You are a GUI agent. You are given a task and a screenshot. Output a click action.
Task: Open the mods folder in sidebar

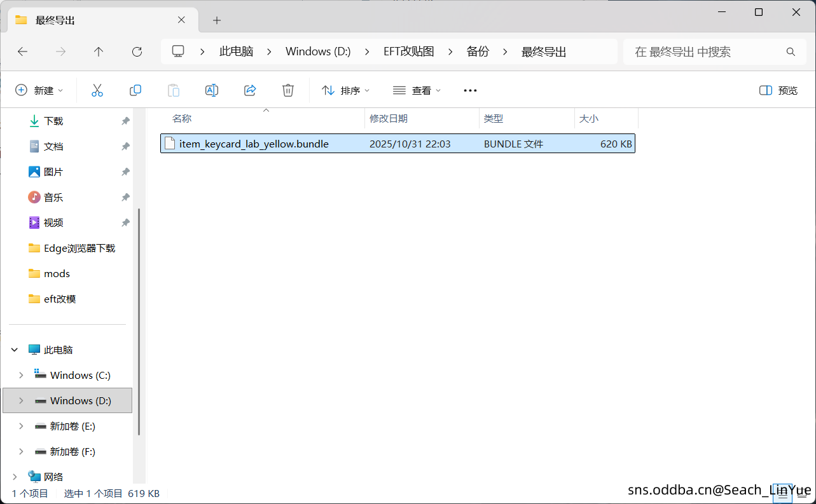click(x=57, y=273)
